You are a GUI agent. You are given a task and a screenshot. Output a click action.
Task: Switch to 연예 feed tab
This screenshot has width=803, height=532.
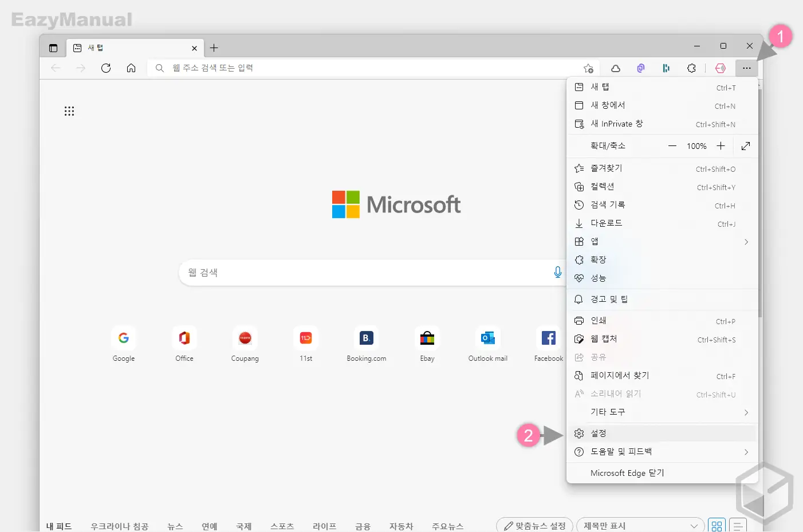(210, 526)
